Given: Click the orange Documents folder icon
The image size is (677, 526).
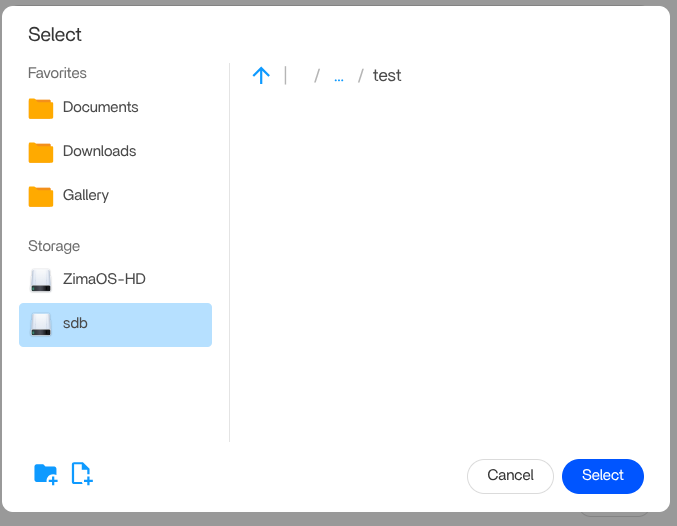Looking at the screenshot, I should (x=41, y=108).
